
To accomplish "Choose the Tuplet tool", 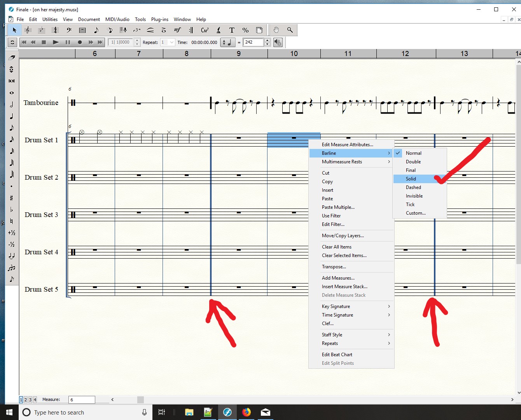I will [x=136, y=30].
